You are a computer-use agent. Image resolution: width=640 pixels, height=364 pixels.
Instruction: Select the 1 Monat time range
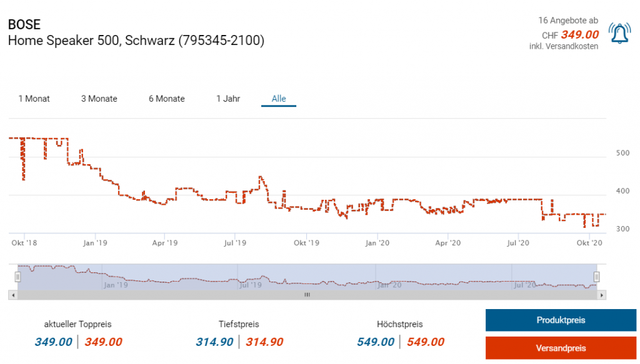click(34, 99)
